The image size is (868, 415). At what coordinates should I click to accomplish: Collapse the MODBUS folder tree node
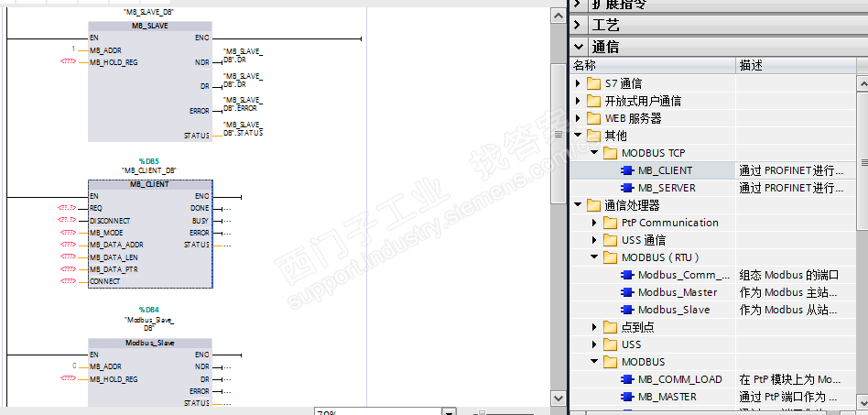594,362
